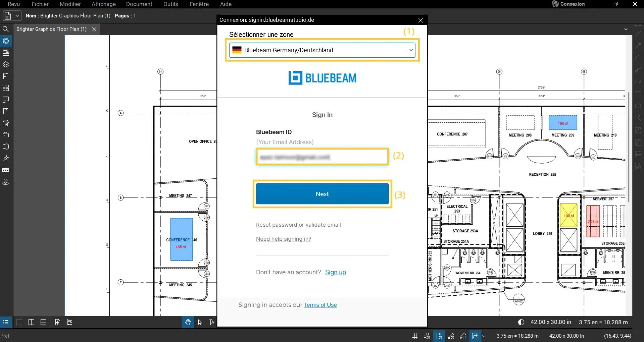
Task: Toggle grid display in status bar
Action: click(x=414, y=336)
